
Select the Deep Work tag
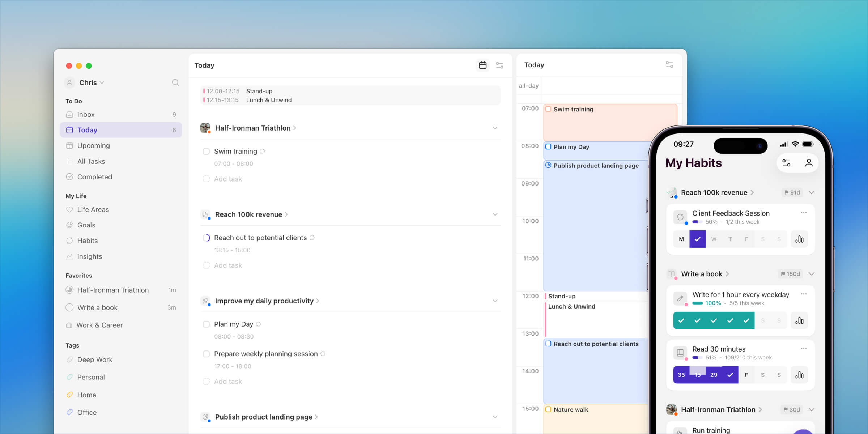tap(95, 359)
